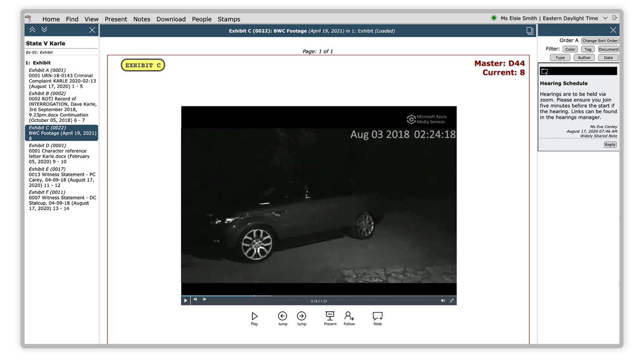
Task: Toggle fullscreen in the video player
Action: (x=452, y=300)
